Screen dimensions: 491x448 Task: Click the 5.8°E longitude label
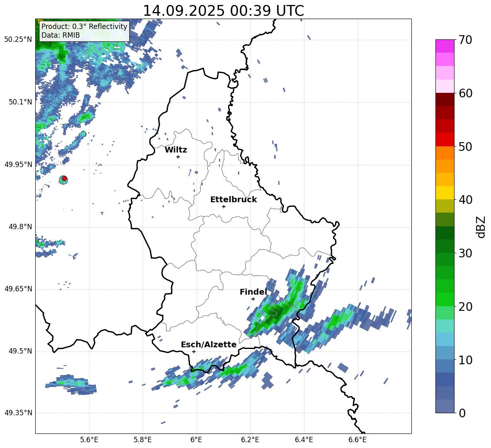[x=143, y=440]
